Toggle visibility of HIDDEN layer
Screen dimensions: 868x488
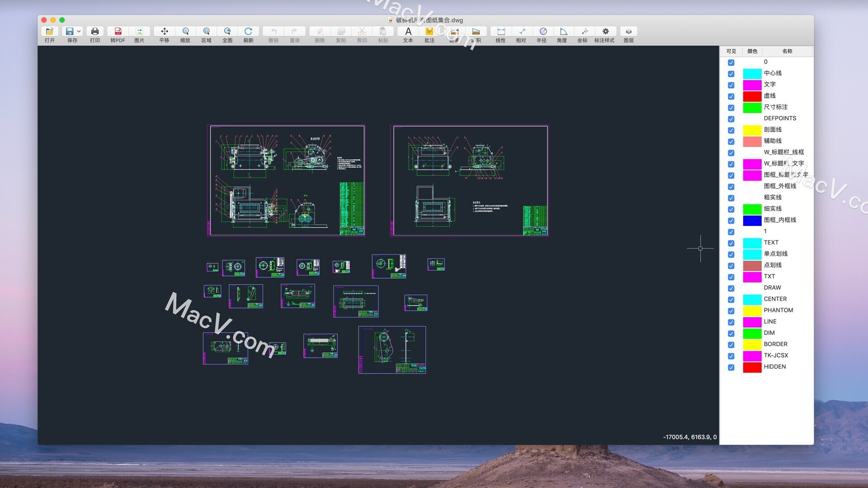pos(731,367)
